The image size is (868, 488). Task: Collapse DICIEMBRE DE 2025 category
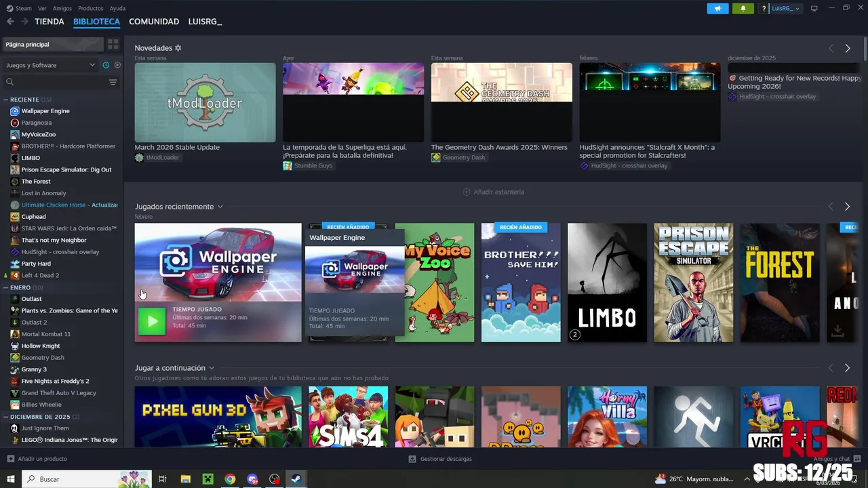pyautogui.click(x=6, y=417)
